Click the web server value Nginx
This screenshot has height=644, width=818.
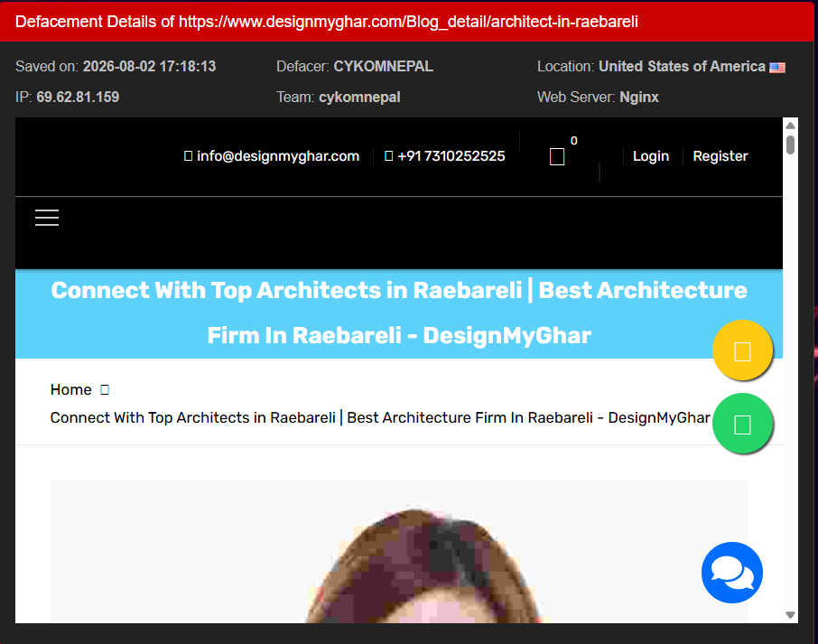click(639, 97)
